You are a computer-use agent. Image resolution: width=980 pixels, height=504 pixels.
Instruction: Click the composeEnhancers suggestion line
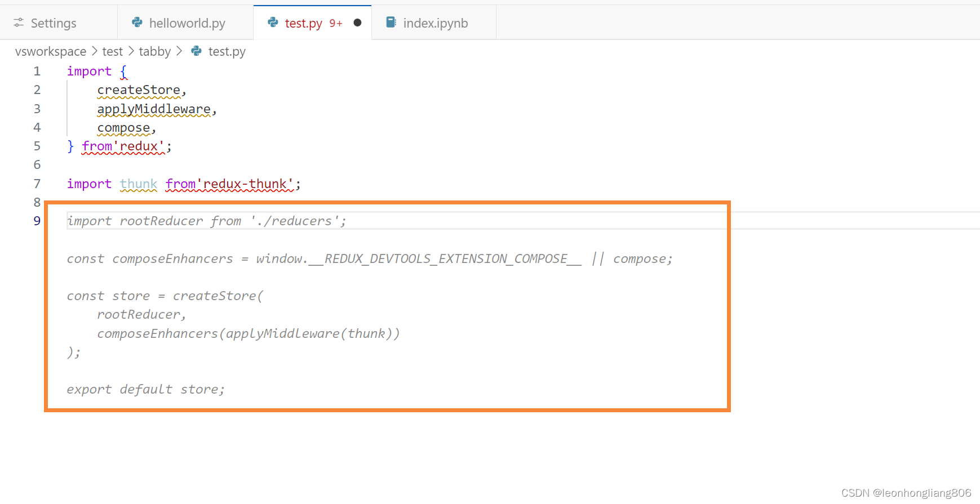[x=369, y=259]
